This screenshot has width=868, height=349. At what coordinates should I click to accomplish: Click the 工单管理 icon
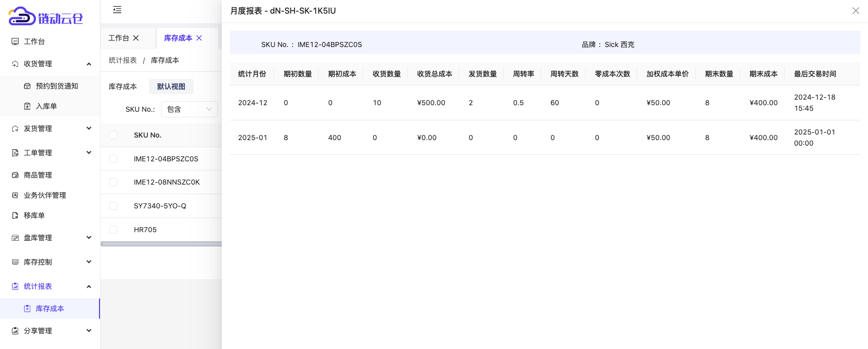click(15, 153)
